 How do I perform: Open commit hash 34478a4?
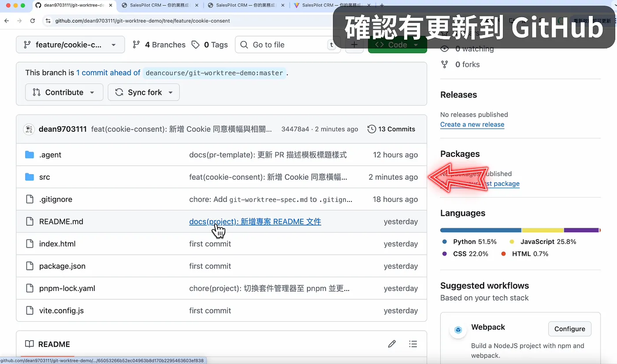click(x=295, y=129)
